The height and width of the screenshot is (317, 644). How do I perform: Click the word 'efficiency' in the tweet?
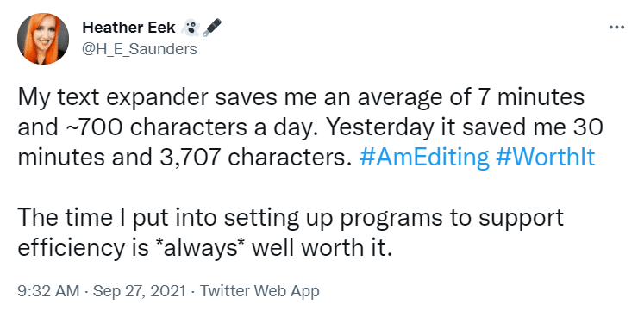tap(67, 250)
